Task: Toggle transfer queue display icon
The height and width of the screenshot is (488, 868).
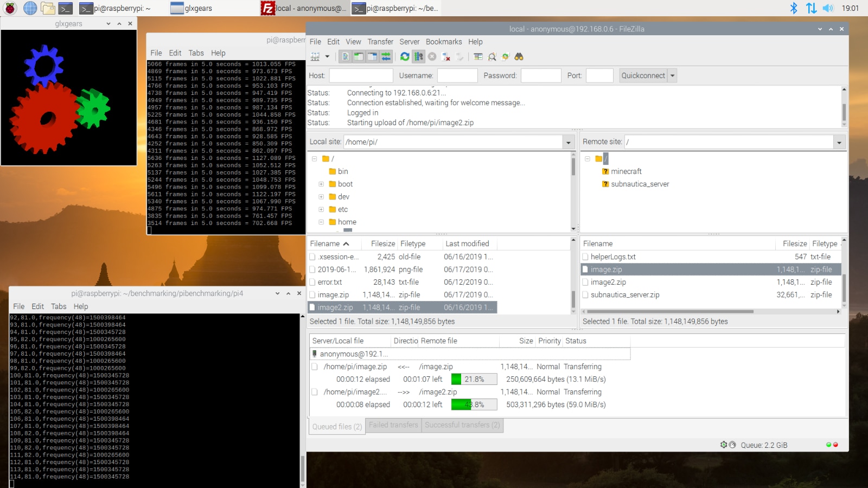Action: pos(386,56)
